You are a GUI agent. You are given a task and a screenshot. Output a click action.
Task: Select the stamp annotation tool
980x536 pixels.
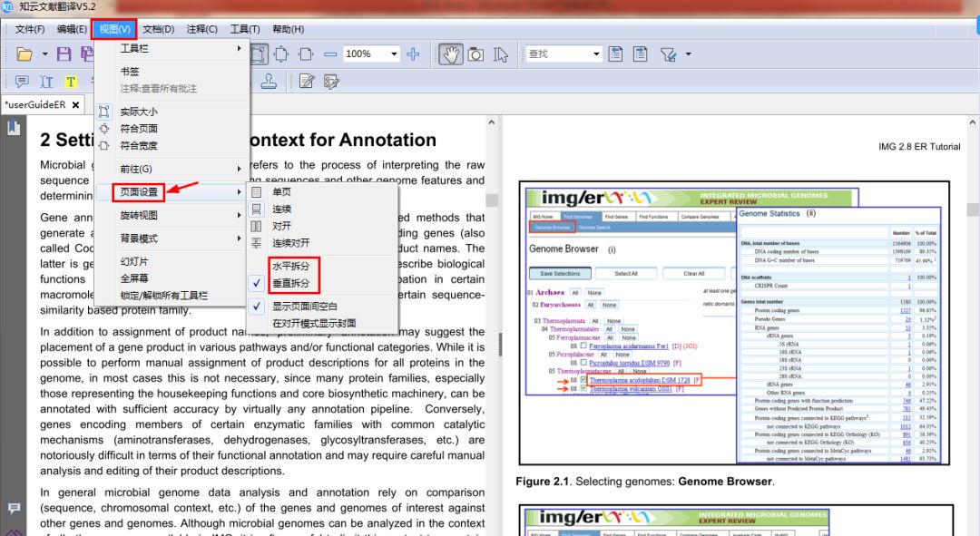269,82
